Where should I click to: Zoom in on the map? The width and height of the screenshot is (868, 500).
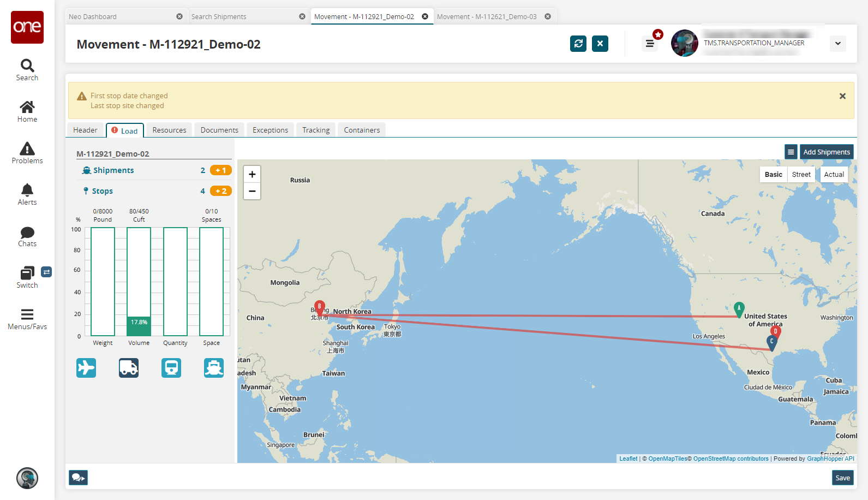click(252, 175)
